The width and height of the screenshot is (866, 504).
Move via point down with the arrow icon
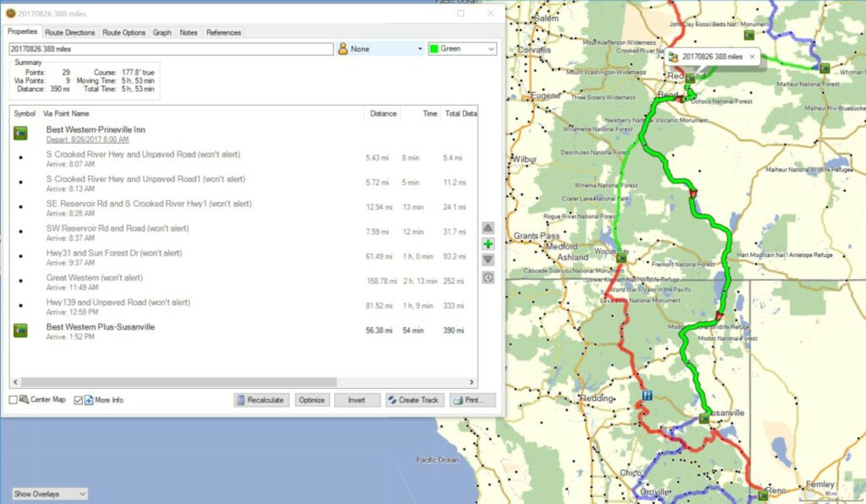tap(488, 260)
